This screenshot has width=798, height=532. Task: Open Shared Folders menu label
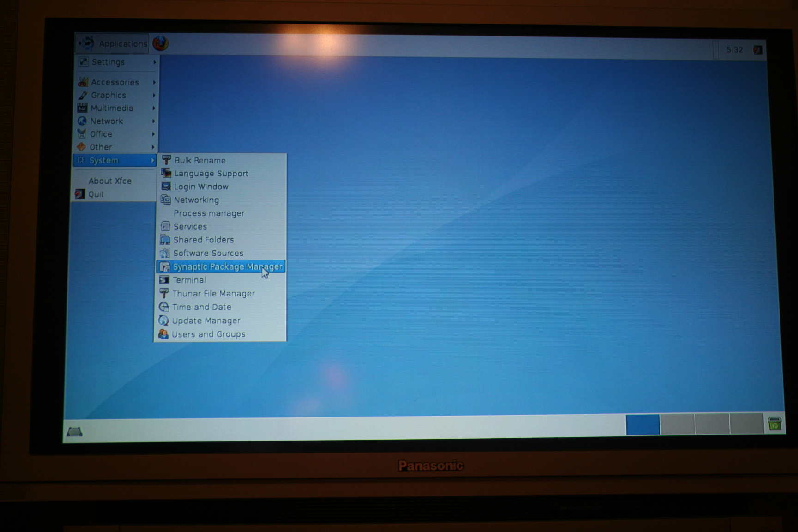click(204, 240)
